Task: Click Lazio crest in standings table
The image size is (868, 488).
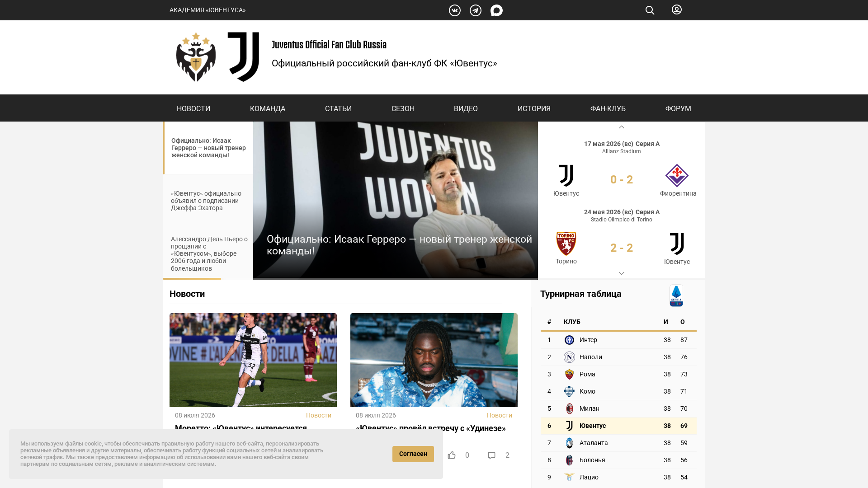Action: (x=569, y=477)
